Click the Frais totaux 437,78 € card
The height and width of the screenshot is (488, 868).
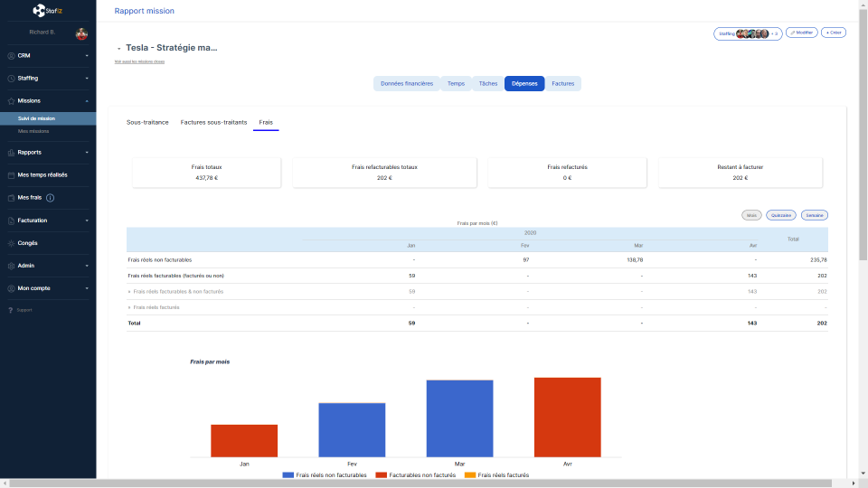(x=206, y=173)
